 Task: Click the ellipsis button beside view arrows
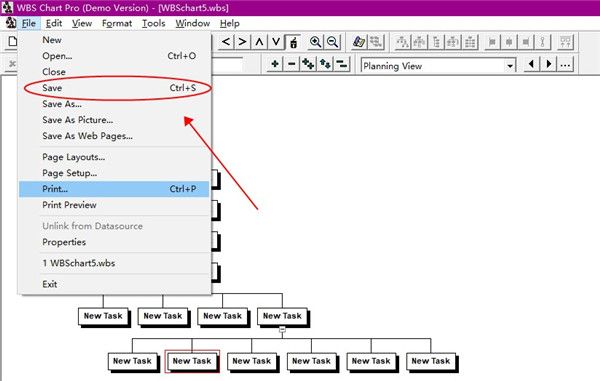[565, 64]
